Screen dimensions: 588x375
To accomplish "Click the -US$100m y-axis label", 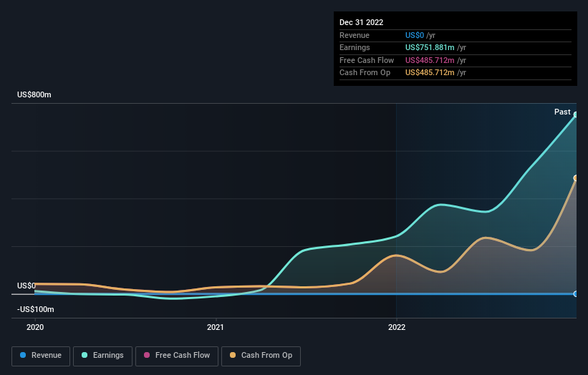I will click(x=36, y=309).
